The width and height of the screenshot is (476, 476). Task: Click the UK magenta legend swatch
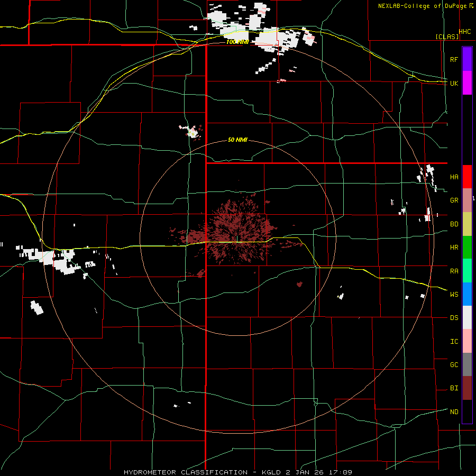click(x=467, y=83)
